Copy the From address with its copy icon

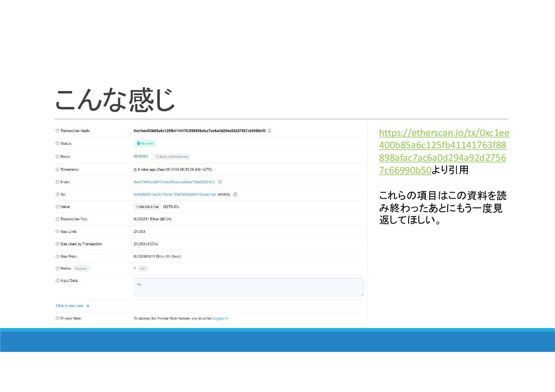point(220,182)
